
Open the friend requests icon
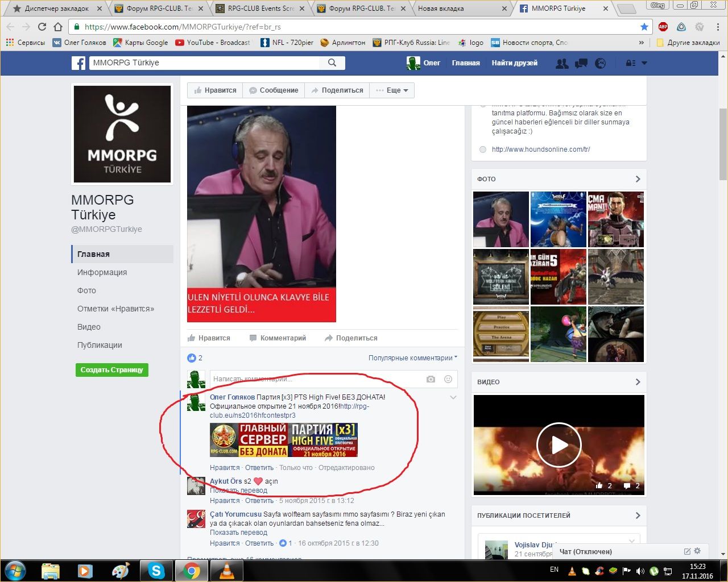pos(562,63)
